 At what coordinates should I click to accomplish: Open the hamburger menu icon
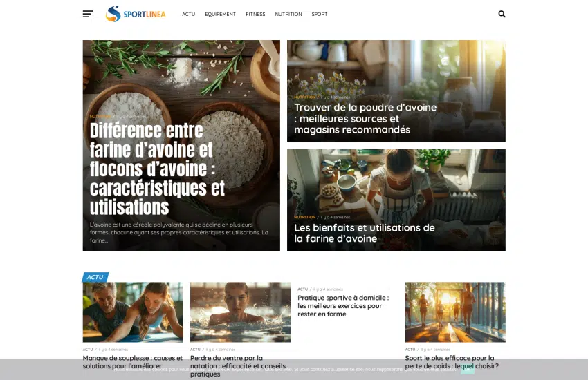click(x=88, y=14)
